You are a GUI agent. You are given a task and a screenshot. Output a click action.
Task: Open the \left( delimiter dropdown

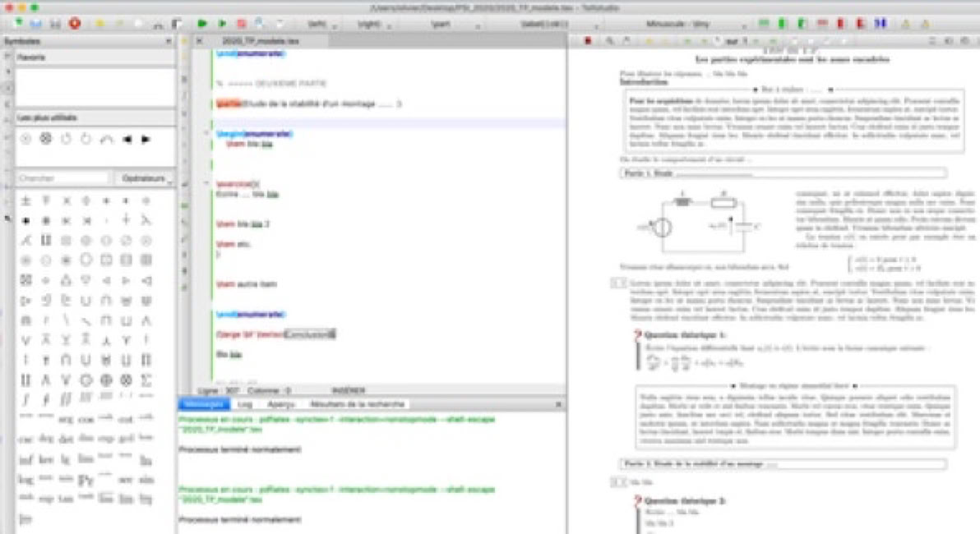(x=319, y=25)
